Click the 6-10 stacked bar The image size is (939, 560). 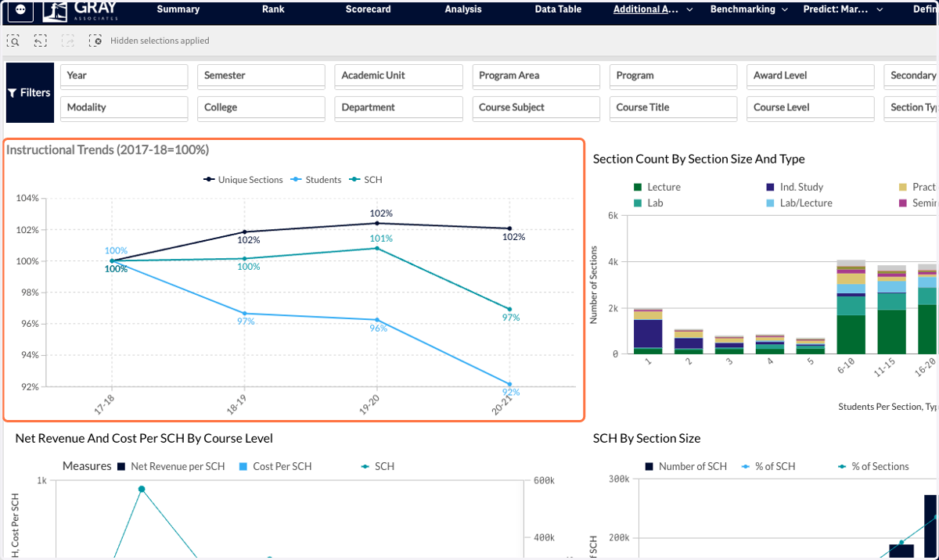(x=851, y=307)
